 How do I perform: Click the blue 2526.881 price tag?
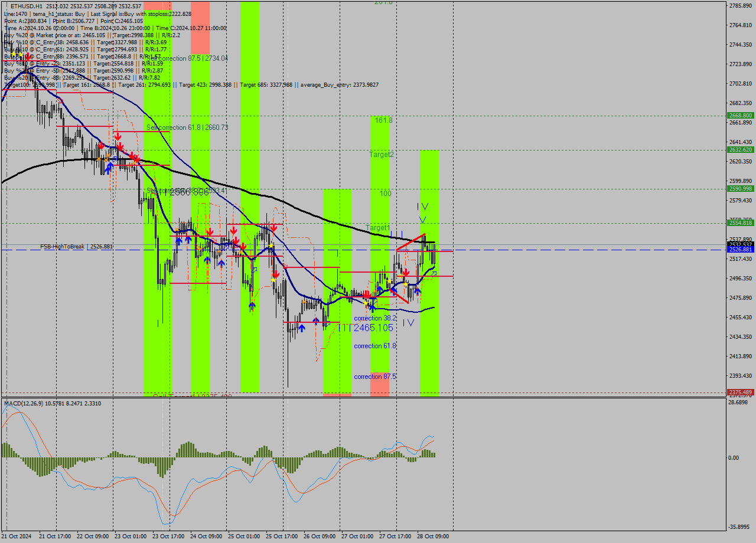[741, 250]
